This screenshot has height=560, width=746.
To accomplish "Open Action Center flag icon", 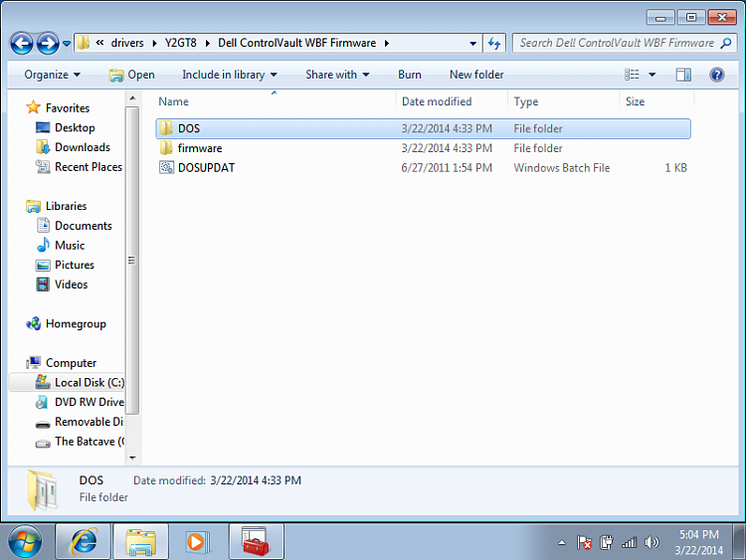I will point(584,542).
